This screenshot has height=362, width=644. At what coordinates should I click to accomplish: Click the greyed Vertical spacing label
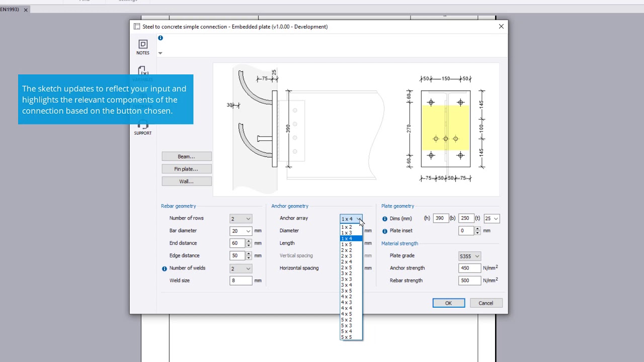(x=296, y=256)
